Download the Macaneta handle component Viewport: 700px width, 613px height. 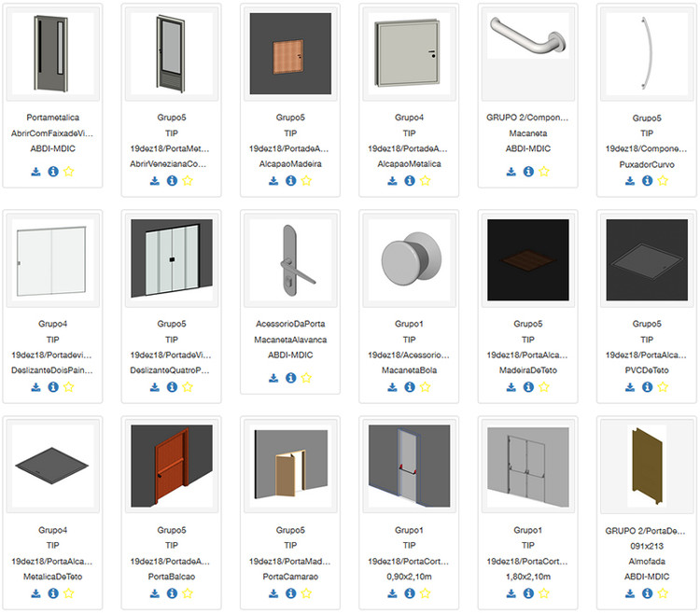tap(511, 172)
